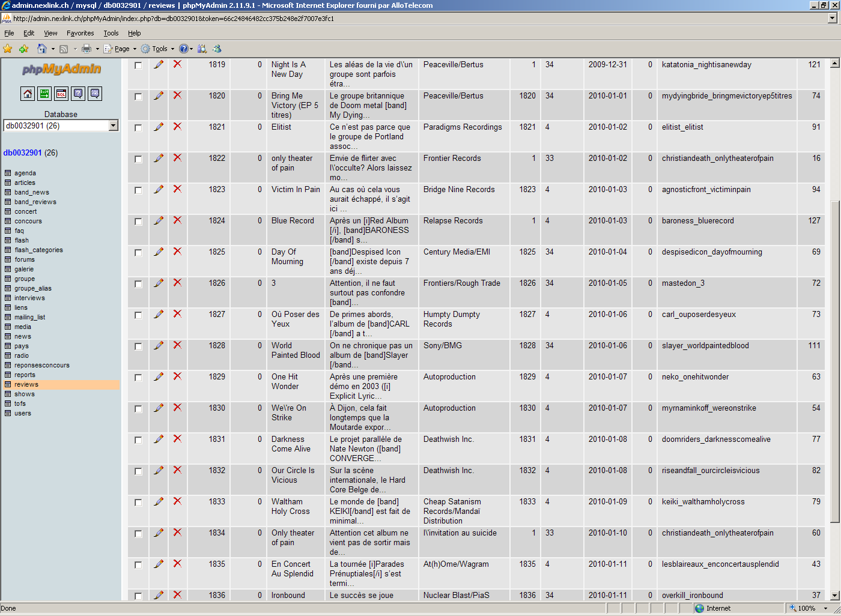This screenshot has width=841, height=616.
Task: Click the Messenger toolbar icon
Action: (217, 49)
